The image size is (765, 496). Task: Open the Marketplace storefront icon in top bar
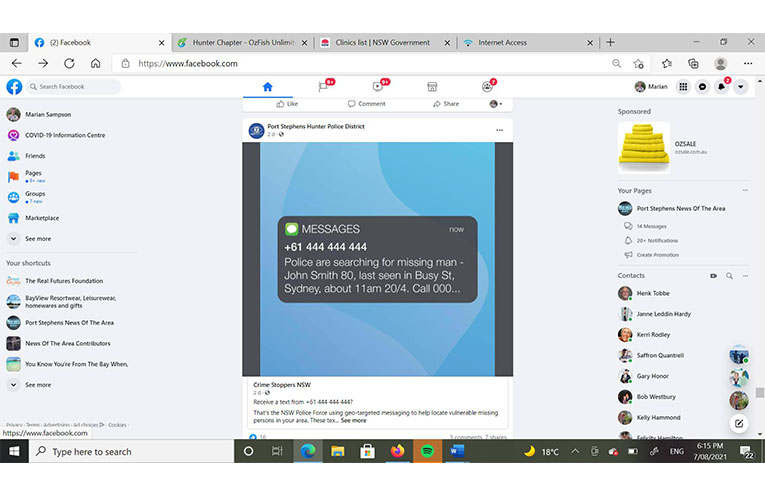pyautogui.click(x=432, y=87)
